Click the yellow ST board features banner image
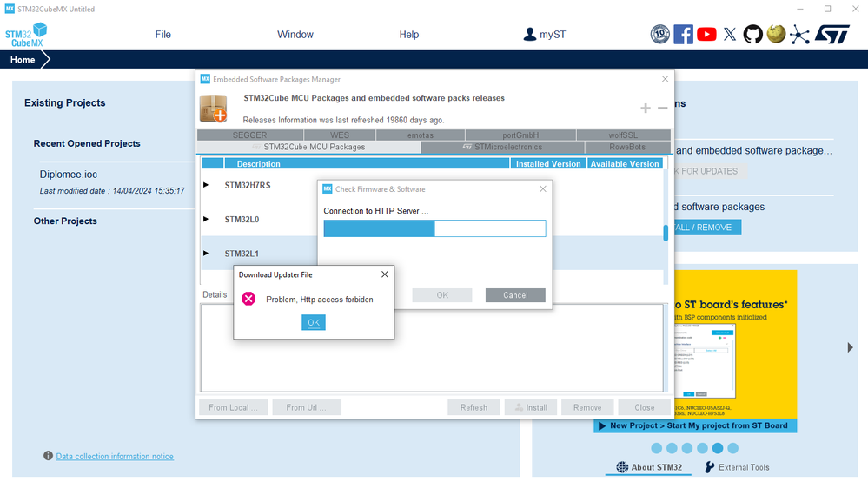 [x=735, y=344]
